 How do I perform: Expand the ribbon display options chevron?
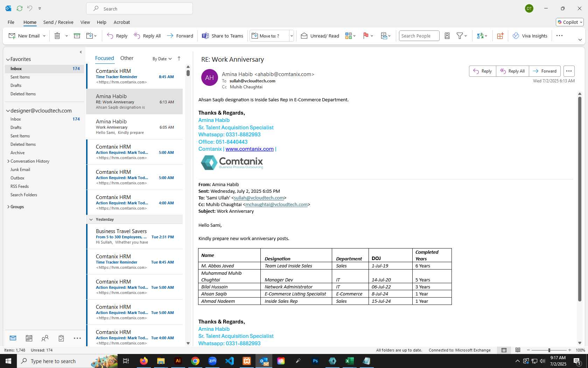point(580,40)
